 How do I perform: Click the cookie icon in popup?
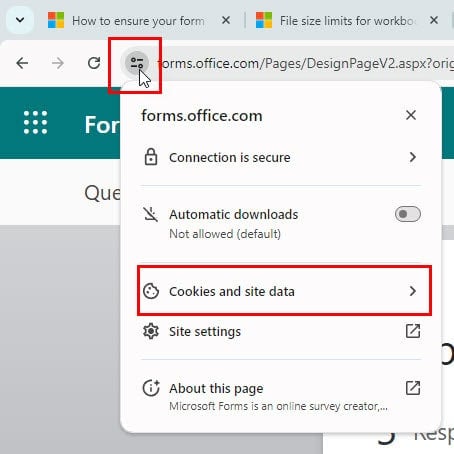151,291
